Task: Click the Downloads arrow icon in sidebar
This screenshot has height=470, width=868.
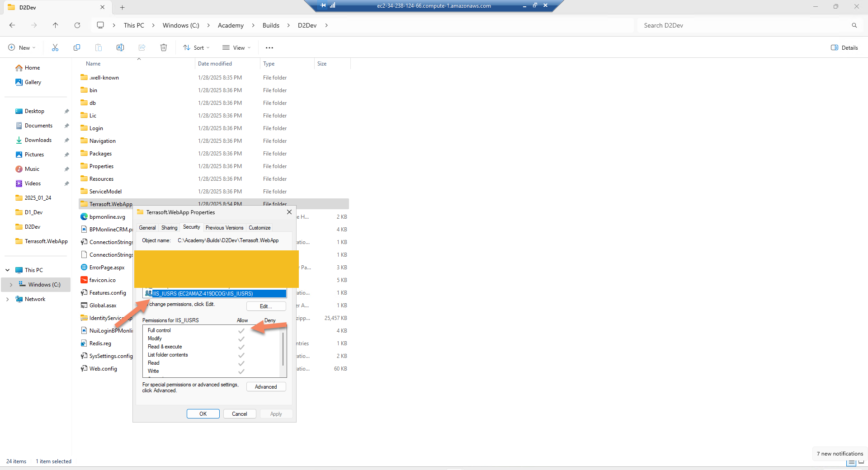Action: [19, 140]
